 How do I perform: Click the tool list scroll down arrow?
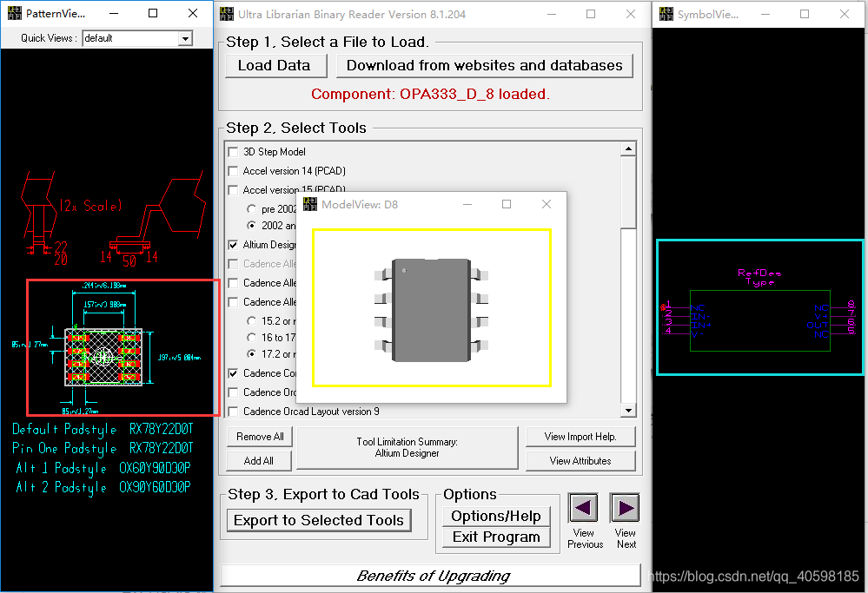(628, 411)
